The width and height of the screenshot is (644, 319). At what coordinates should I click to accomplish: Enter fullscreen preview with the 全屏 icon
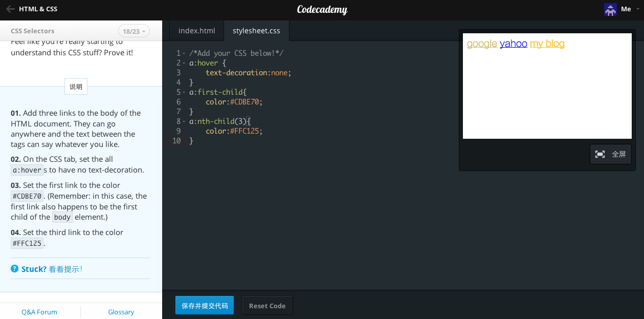point(599,154)
